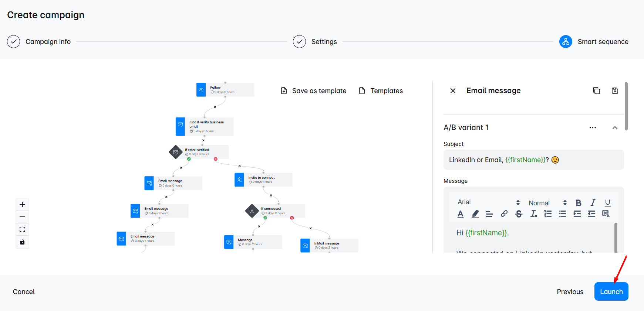Insert a numbered list

pos(548,213)
